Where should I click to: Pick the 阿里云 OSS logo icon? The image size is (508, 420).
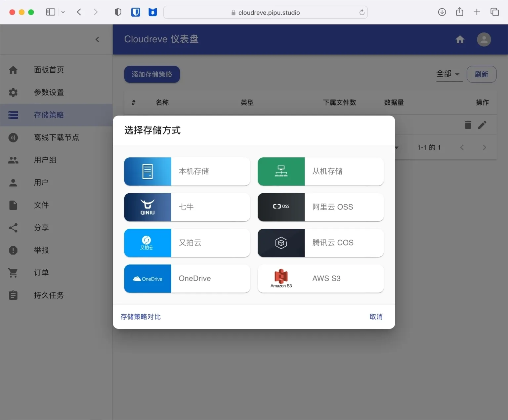(281, 207)
